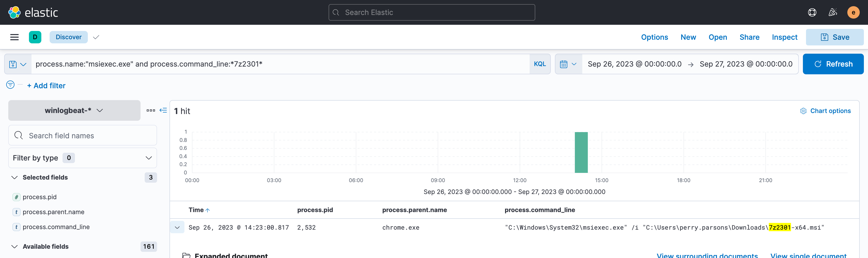This screenshot has width=868, height=258.
Task: Hide the field sidebar collapse icon
Action: (x=163, y=110)
